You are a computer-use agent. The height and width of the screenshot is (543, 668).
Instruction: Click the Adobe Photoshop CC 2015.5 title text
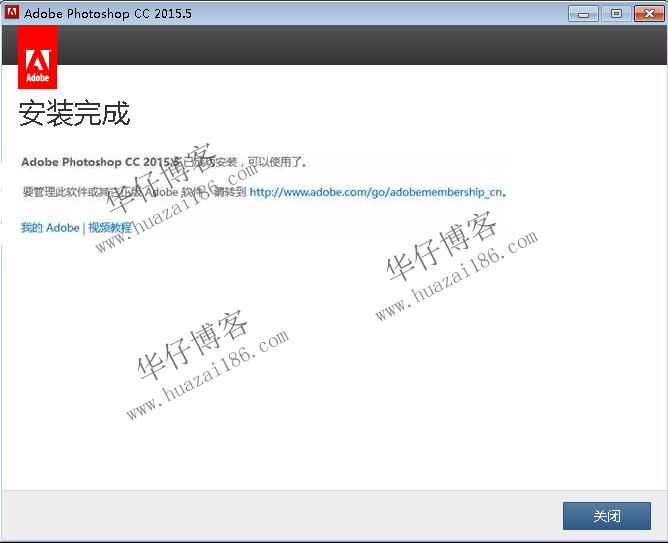(x=108, y=14)
